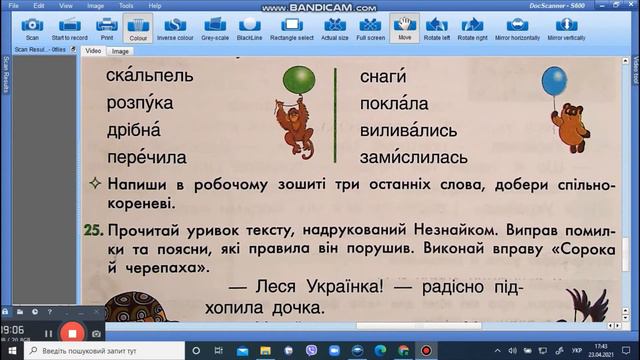Select the Inverse colour tool
Viewport: 640px width, 360px height.
coord(175,29)
